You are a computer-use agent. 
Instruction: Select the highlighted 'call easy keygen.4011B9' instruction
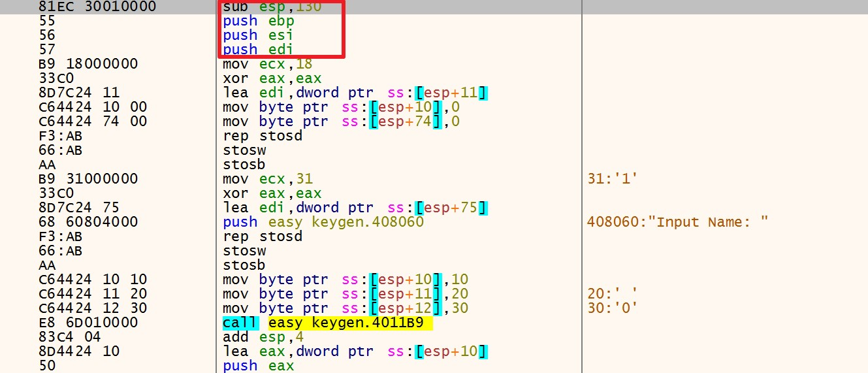[327, 323]
